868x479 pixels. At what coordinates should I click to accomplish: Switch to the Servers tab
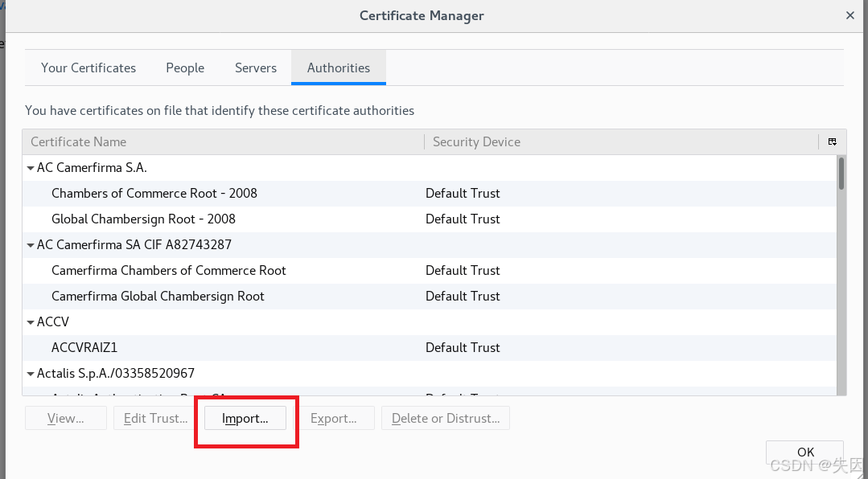(256, 68)
